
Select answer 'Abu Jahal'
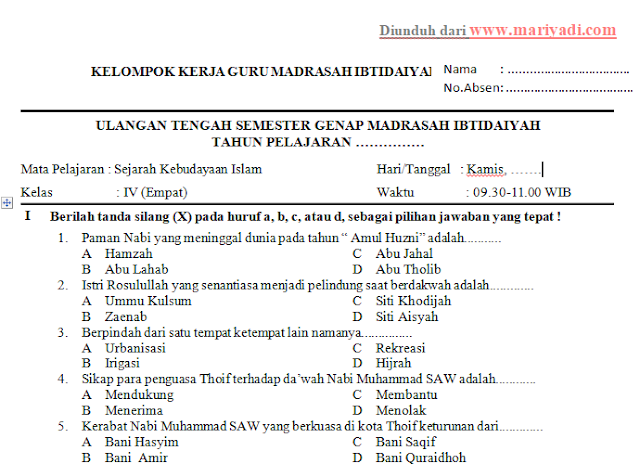[x=404, y=253]
